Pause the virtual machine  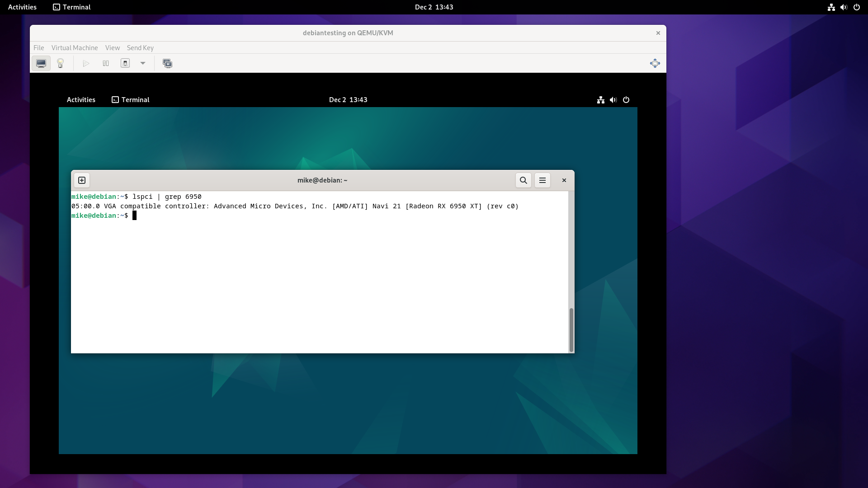106,63
